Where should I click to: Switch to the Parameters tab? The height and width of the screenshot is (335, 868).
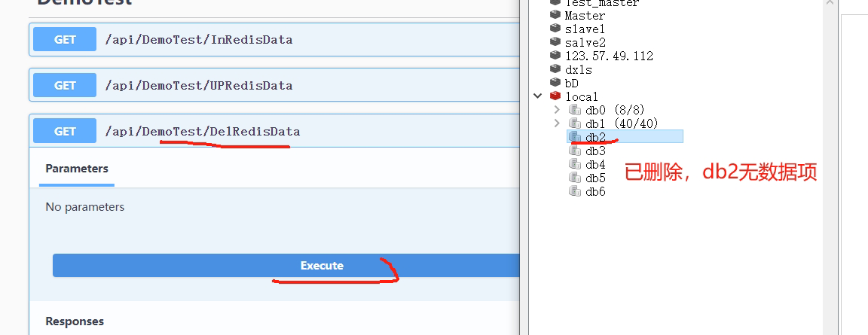77,169
